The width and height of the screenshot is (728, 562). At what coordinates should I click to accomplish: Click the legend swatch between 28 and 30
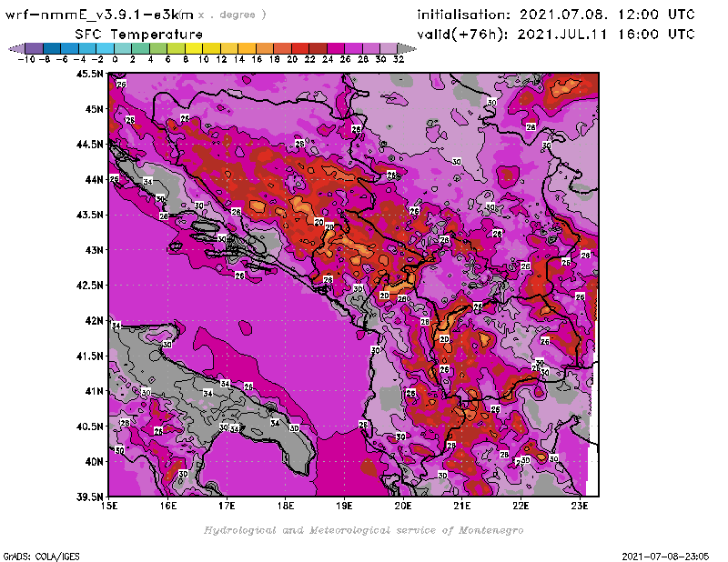point(371,48)
